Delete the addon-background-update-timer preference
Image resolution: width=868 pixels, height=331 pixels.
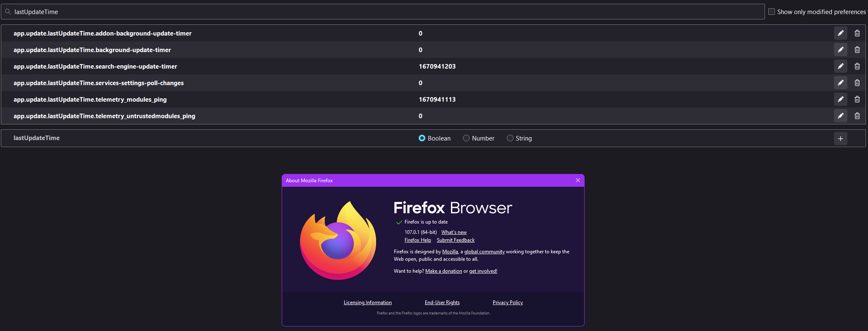point(857,33)
